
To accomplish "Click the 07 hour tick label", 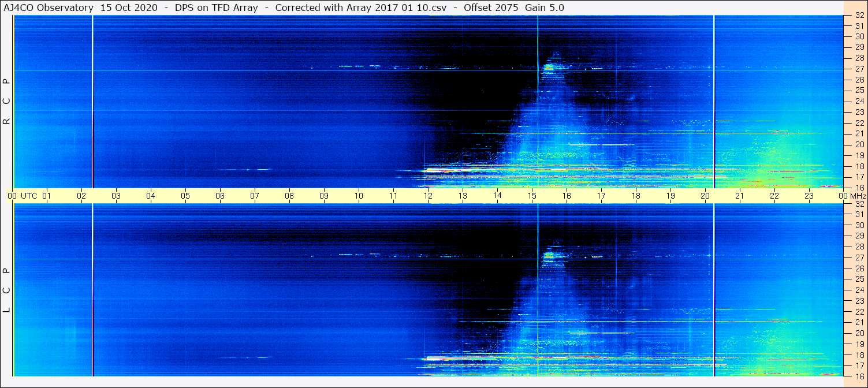I will pos(255,196).
